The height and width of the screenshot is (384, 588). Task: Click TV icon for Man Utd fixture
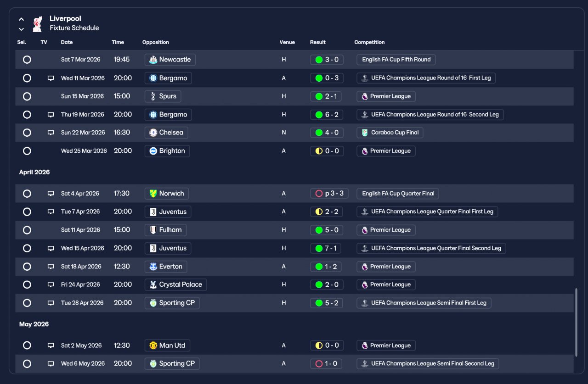[x=51, y=345]
